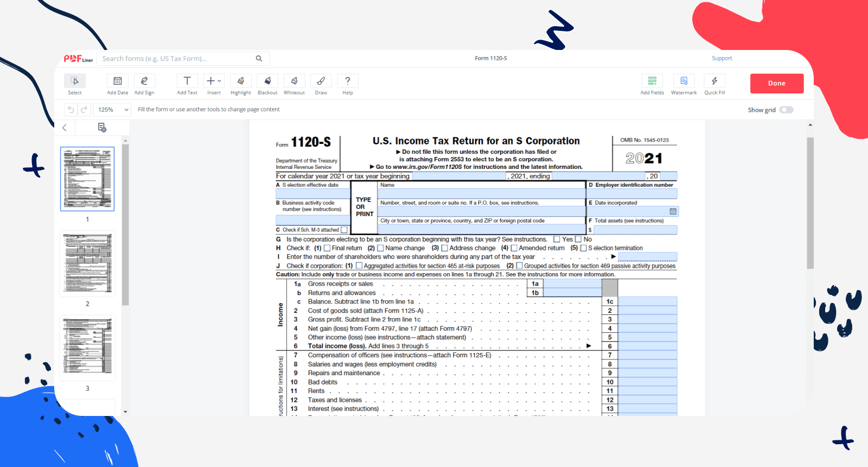Viewport: 868px width, 467px height.
Task: Choose the Add Date tool
Action: [118, 81]
